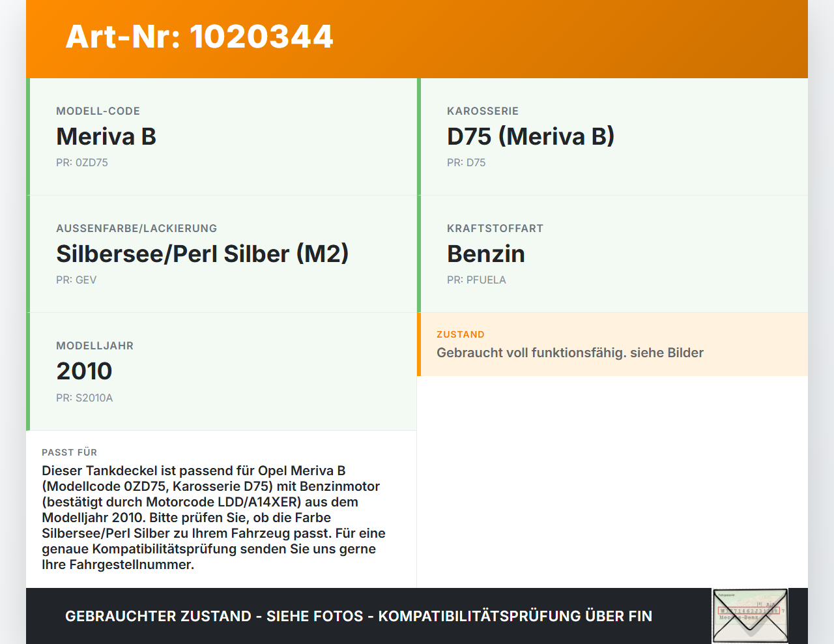Click "Gebraucht voll funktionsfähig. siehe Bilder" text
Image resolution: width=834 pixels, height=644 pixels.
point(570,353)
